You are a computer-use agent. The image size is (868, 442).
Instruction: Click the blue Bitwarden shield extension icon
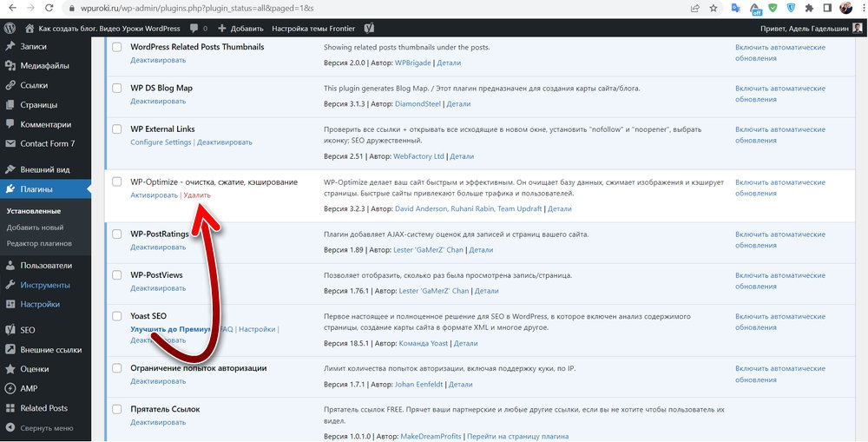coord(792,9)
